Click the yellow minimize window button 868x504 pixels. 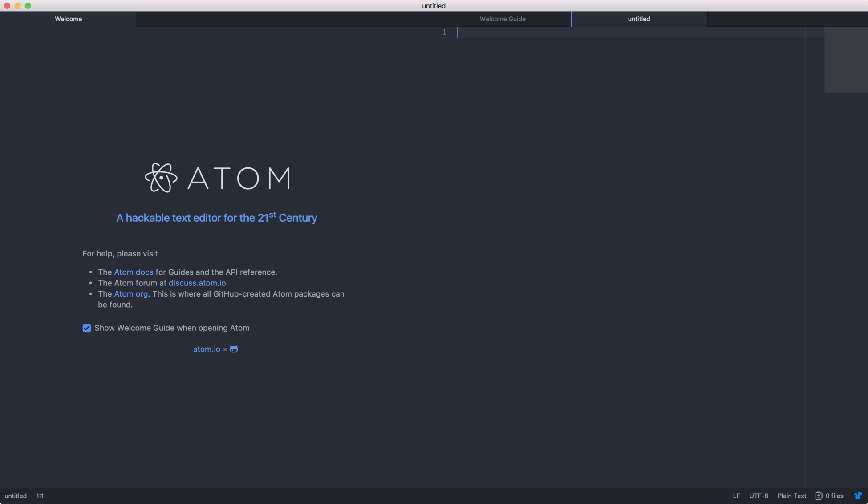coord(17,5)
